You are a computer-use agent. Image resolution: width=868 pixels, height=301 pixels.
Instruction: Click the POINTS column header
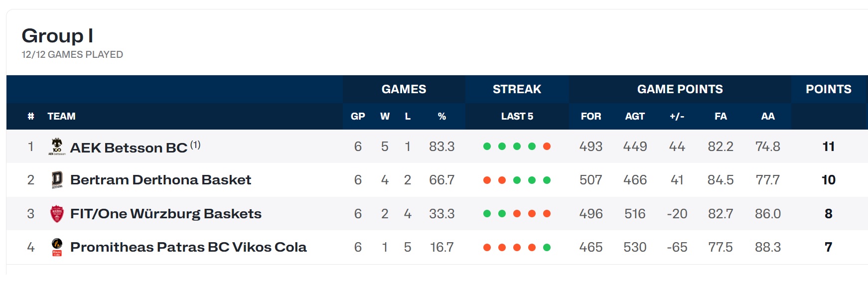point(828,89)
